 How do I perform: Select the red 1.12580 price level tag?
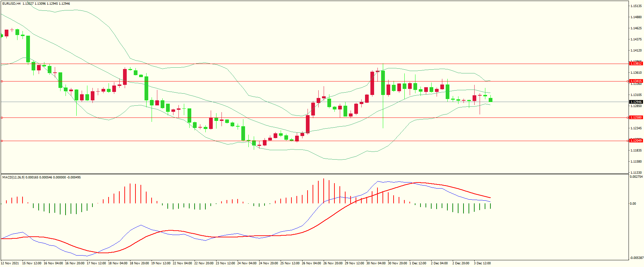(x=636, y=118)
